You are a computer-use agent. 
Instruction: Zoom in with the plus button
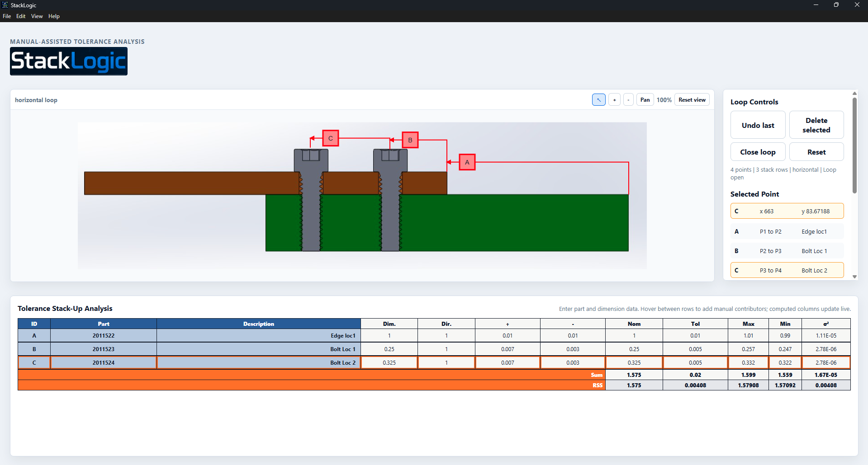[x=614, y=100]
